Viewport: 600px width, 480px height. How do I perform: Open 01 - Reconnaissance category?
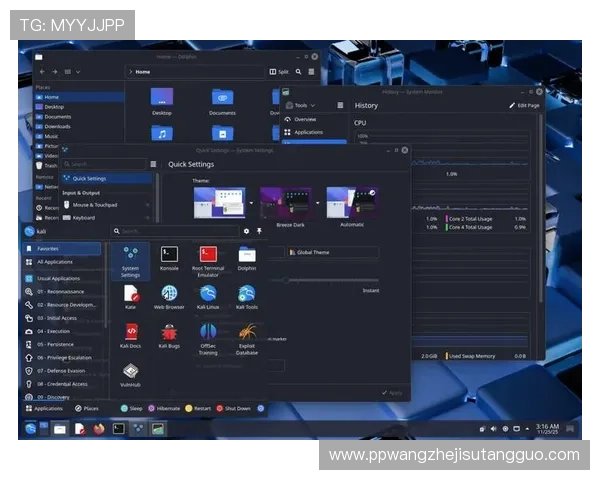[x=62, y=292]
